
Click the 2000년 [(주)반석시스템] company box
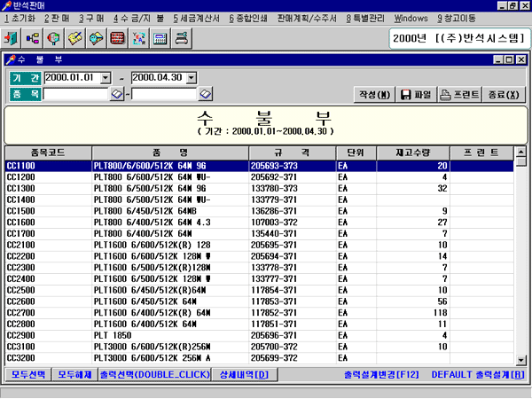(459, 38)
